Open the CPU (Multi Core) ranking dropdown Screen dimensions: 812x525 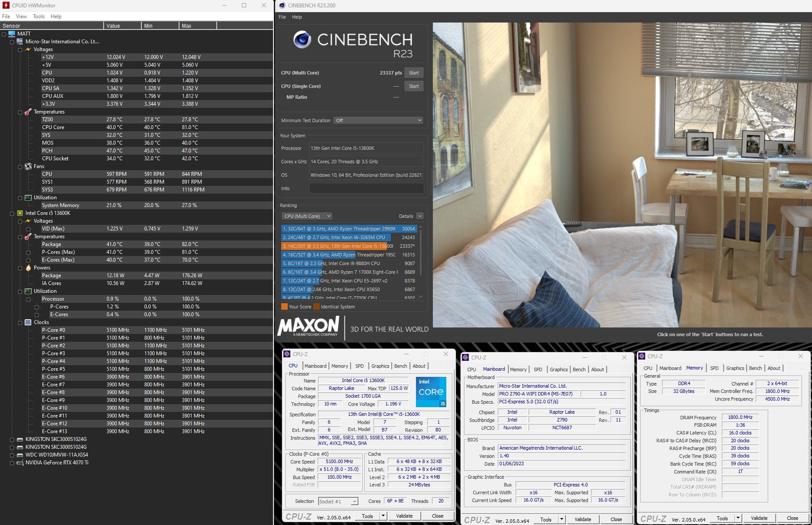click(x=307, y=216)
